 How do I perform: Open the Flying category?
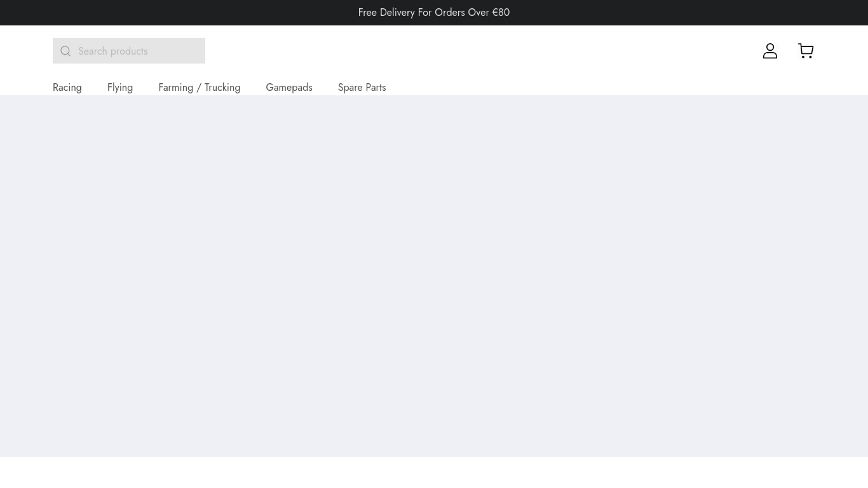[x=120, y=88]
